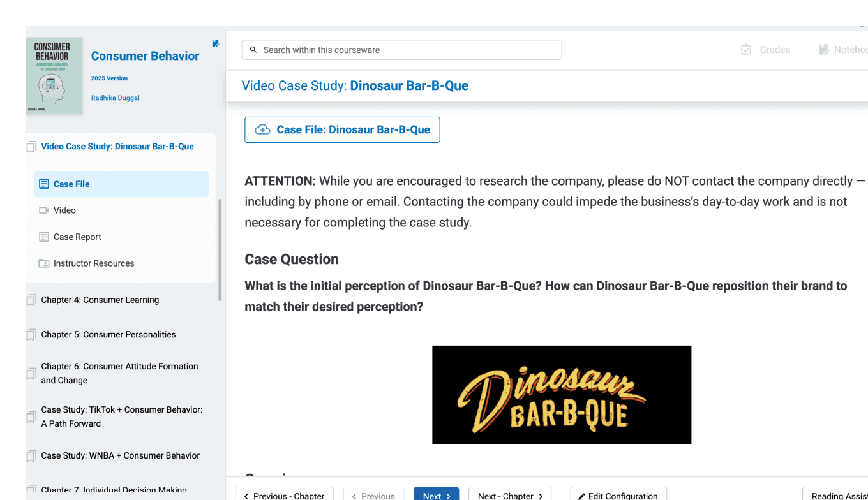Select Case File in sidebar
The width and height of the screenshot is (868, 500).
tap(121, 184)
